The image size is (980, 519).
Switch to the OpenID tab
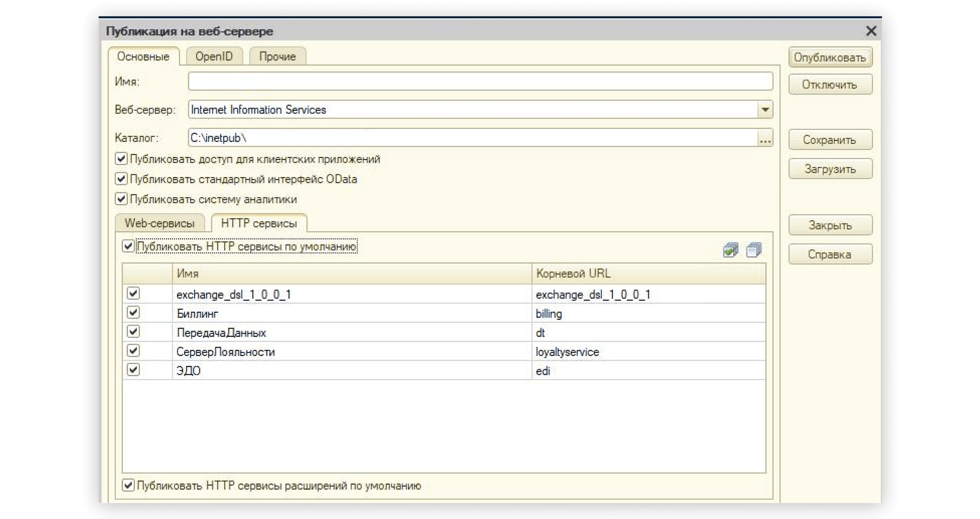[214, 56]
